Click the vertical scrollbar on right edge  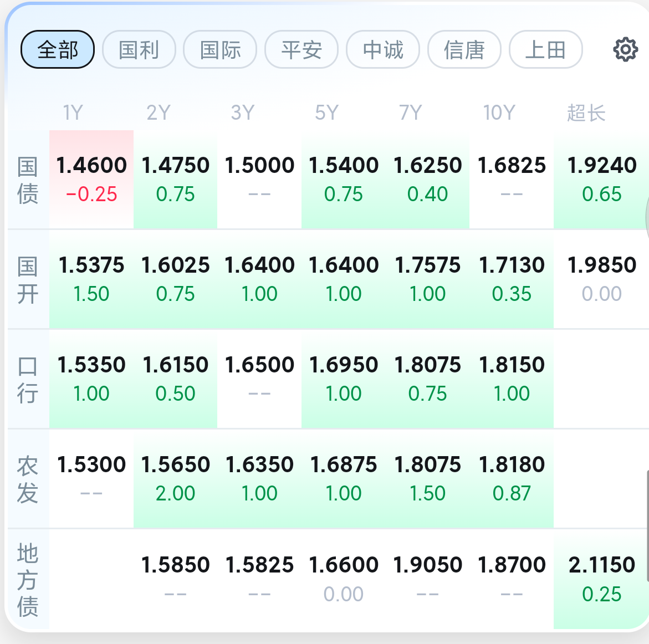point(647,525)
